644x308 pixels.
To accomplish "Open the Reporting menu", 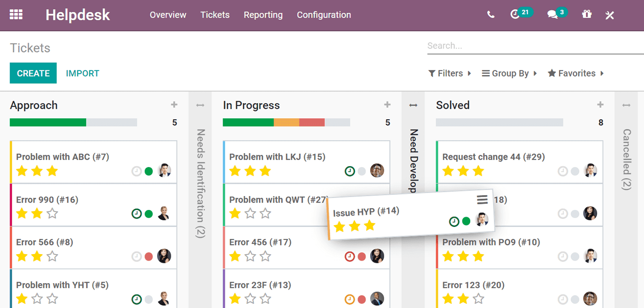I will click(263, 15).
